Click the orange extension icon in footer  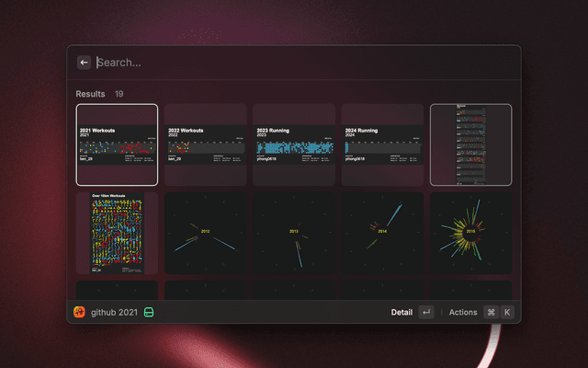click(80, 312)
